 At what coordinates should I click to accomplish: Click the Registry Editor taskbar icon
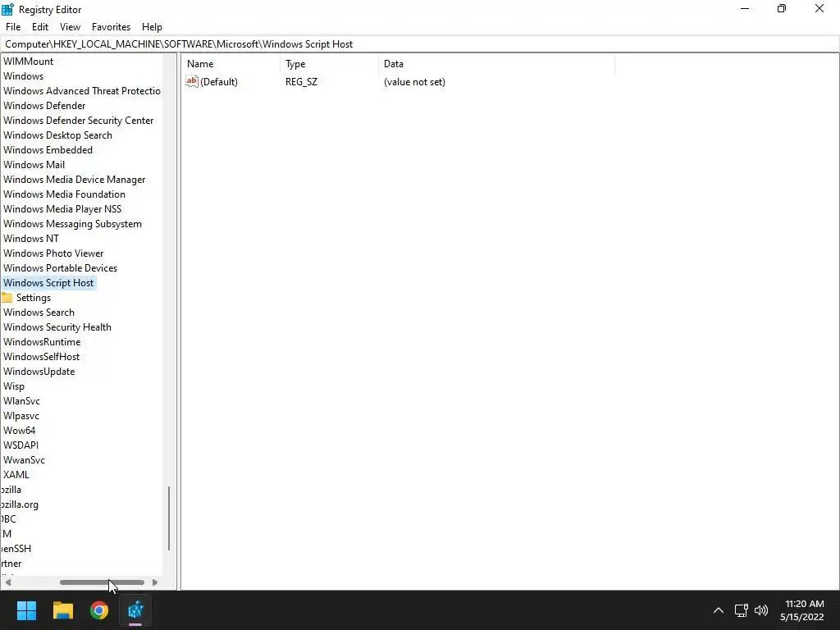tap(135, 610)
